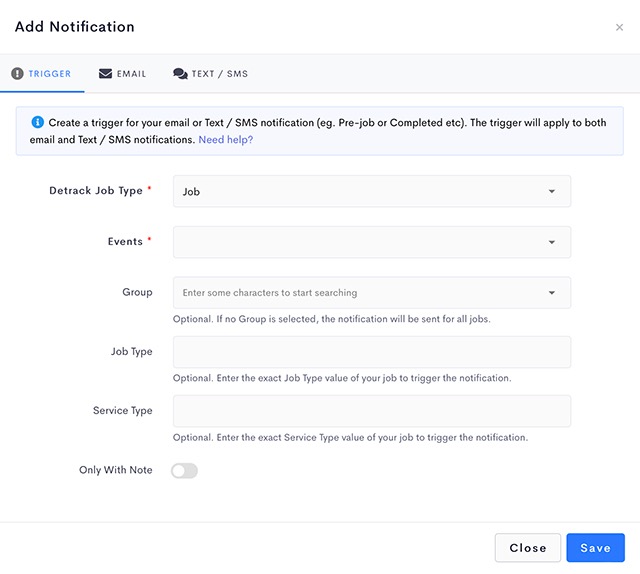Screen dimensions: 640x574
Task: Toggle the Only With Note switch
Action: click(x=184, y=470)
